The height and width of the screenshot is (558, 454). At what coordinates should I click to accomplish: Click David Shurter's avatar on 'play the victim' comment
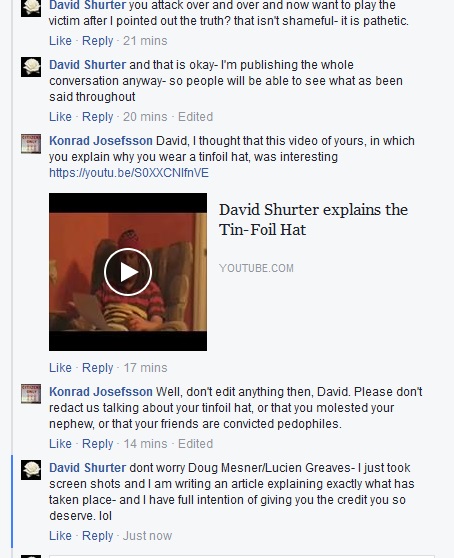tap(31, 8)
